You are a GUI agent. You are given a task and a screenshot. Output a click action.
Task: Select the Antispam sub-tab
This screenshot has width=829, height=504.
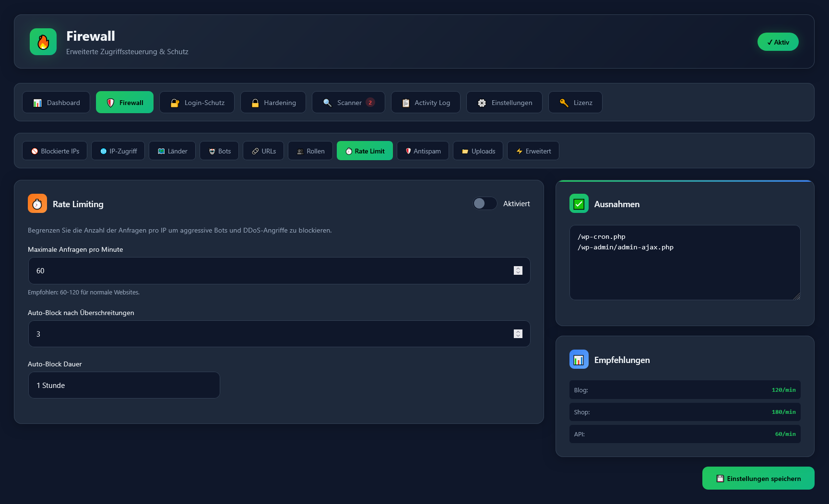click(x=423, y=151)
